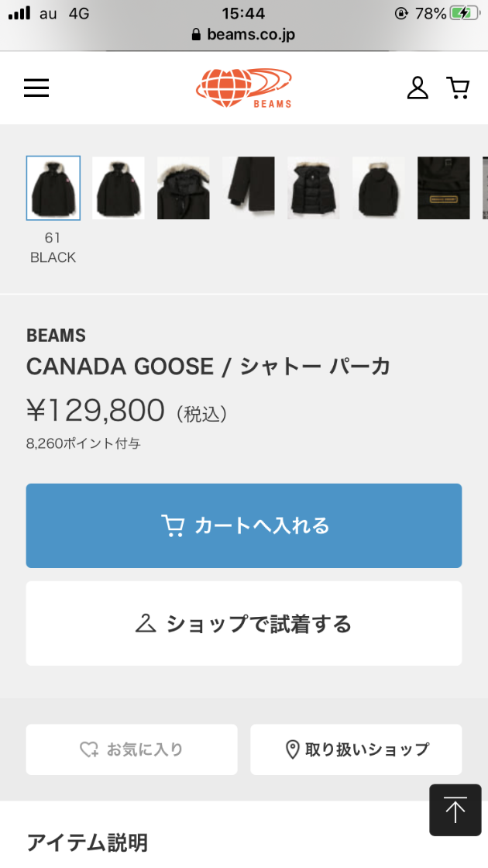View the brand label patch thumbnail
The image size is (488, 868).
point(444,188)
